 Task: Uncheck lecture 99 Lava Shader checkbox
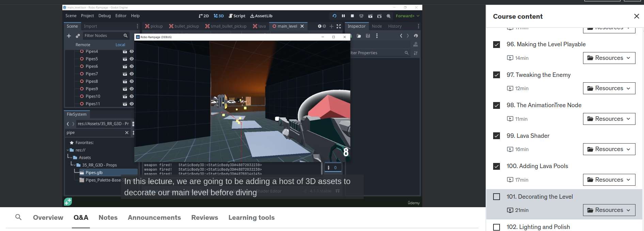[497, 136]
